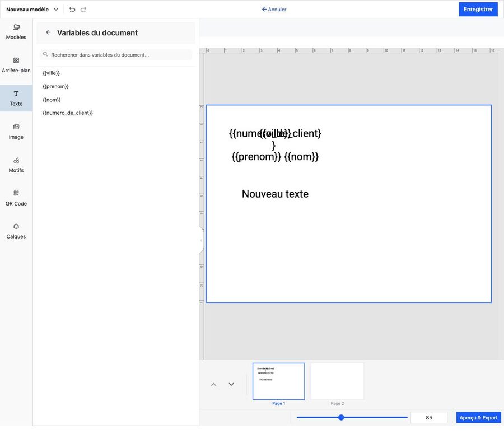Select the Page 2 thumbnail
Image resolution: width=504 pixels, height=448 pixels.
[x=337, y=381]
